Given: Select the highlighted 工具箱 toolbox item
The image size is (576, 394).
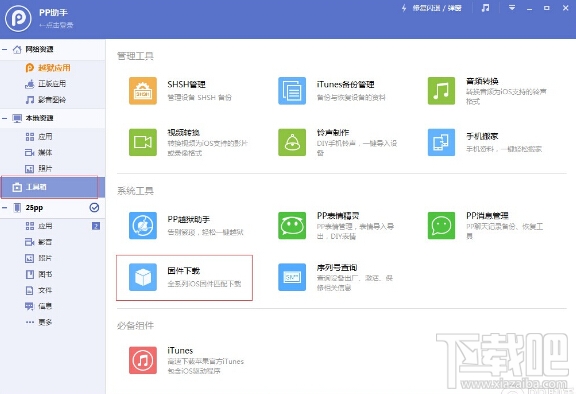Looking at the screenshot, I should [x=53, y=187].
